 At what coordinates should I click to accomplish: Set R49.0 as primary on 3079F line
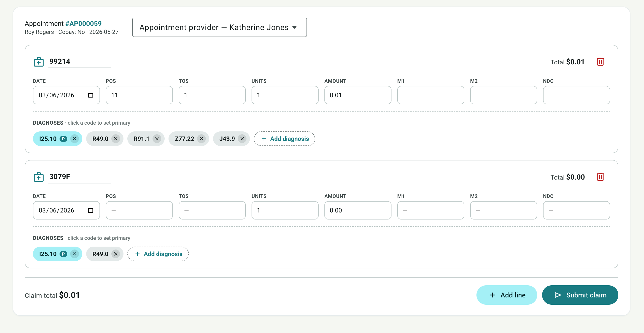point(100,254)
